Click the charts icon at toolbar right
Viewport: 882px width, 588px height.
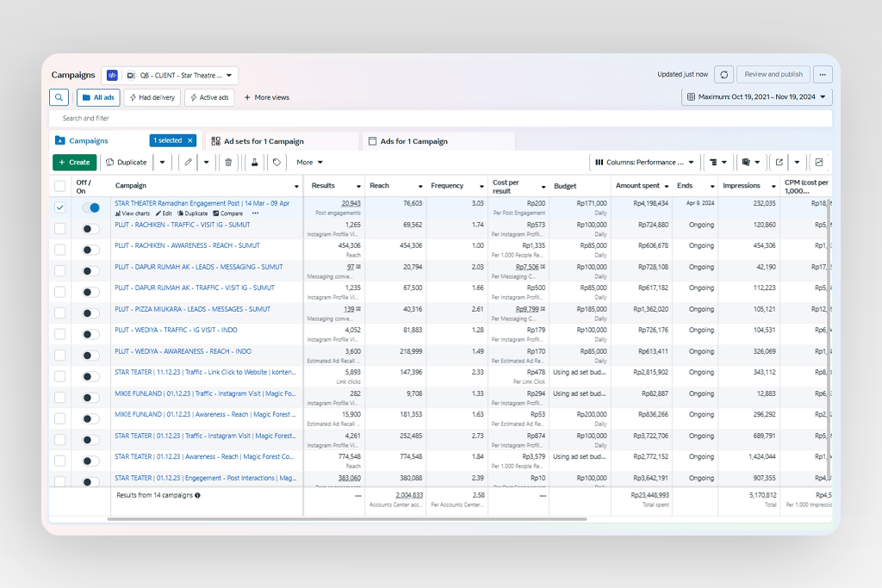tap(819, 162)
